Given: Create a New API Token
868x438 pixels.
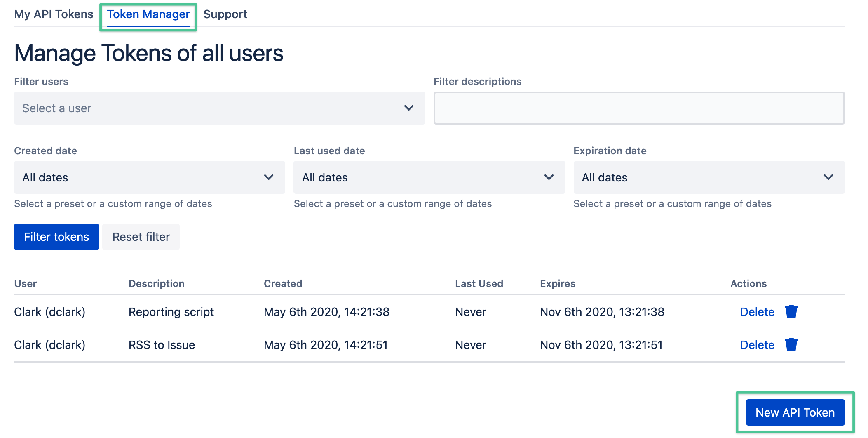Looking at the screenshot, I should [x=795, y=412].
